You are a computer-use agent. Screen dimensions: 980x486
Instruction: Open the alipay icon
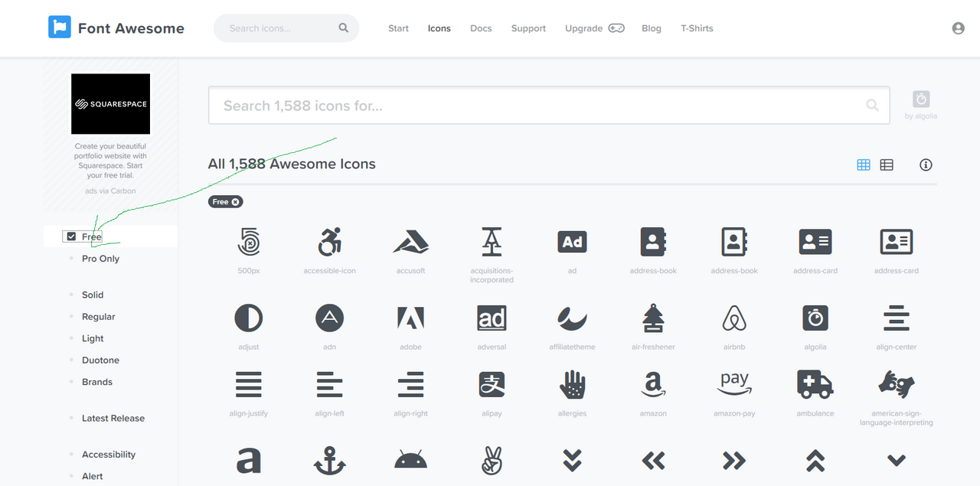[492, 384]
